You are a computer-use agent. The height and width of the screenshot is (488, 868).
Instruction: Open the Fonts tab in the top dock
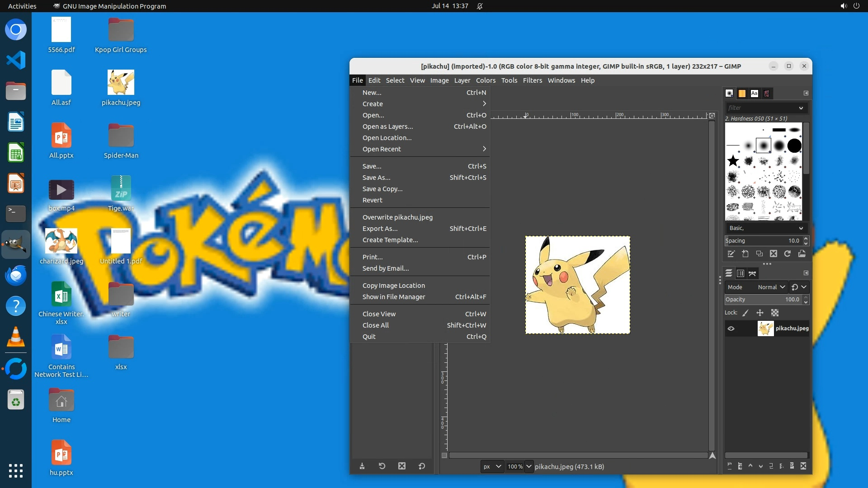tap(754, 94)
